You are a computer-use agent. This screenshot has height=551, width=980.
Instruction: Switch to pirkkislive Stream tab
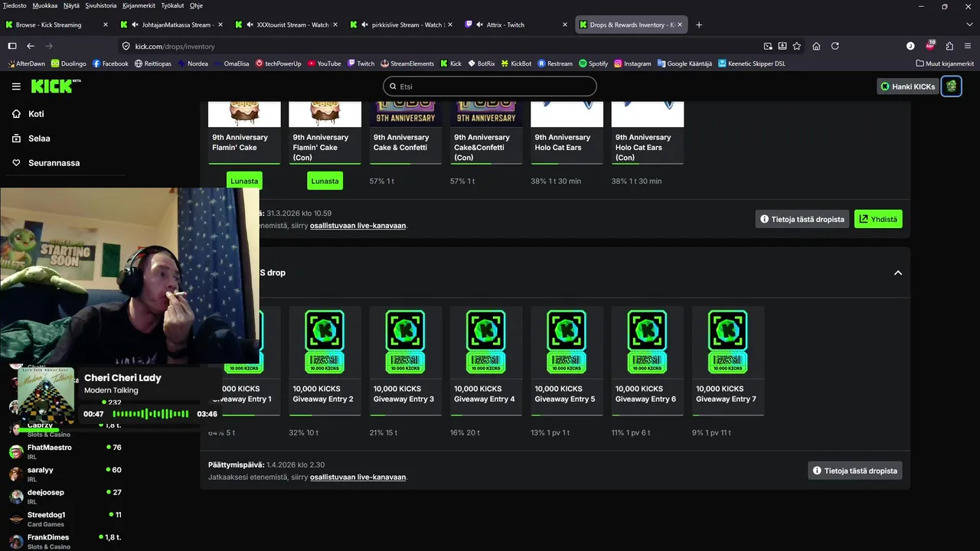[x=402, y=24]
